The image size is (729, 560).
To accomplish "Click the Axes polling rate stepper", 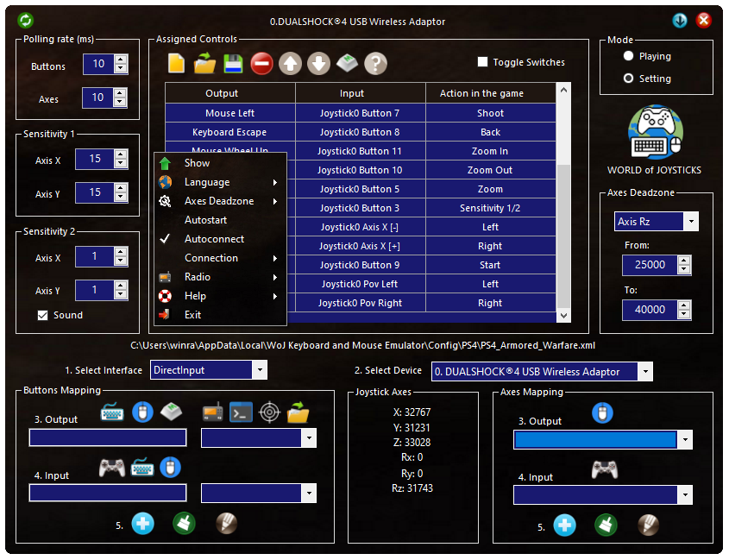I will pos(120,98).
